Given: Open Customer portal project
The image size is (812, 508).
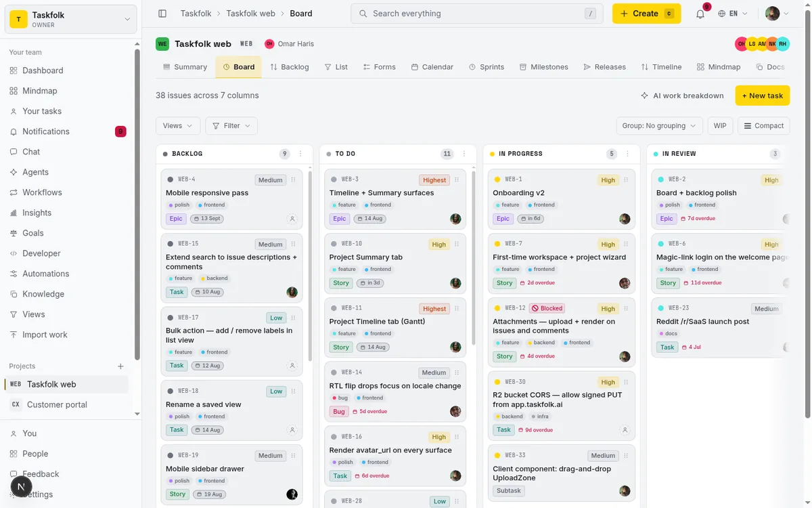Looking at the screenshot, I should pyautogui.click(x=66, y=404).
